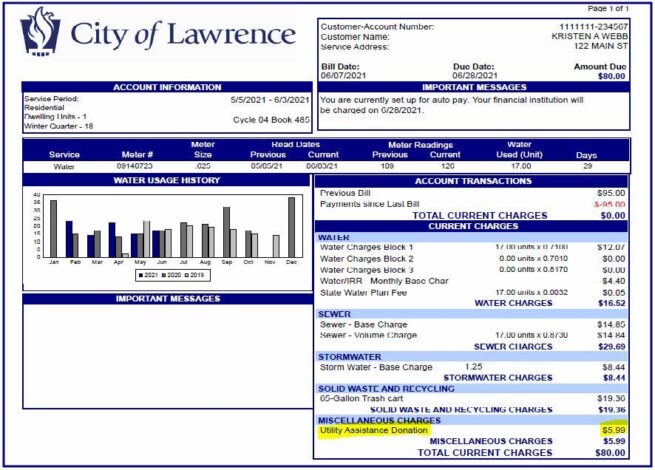
Task: Click the 2019 legend marker in chart
Action: pyautogui.click(x=187, y=275)
